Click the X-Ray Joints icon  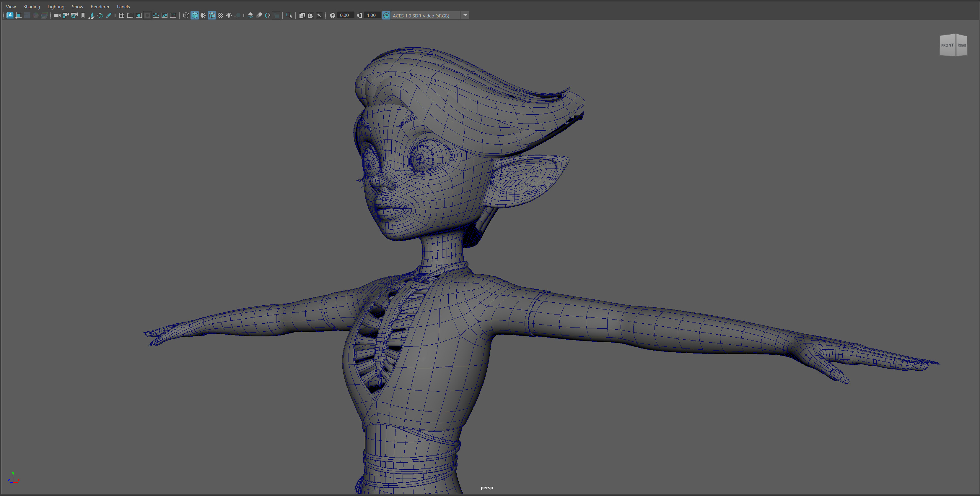pos(320,15)
